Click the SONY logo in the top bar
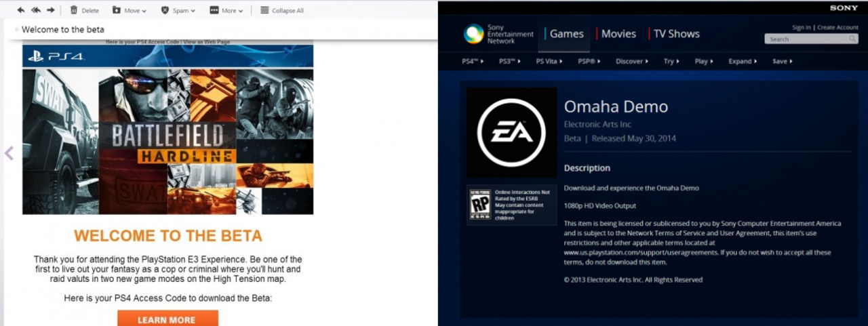The image size is (868, 326). pyautogui.click(x=844, y=7)
